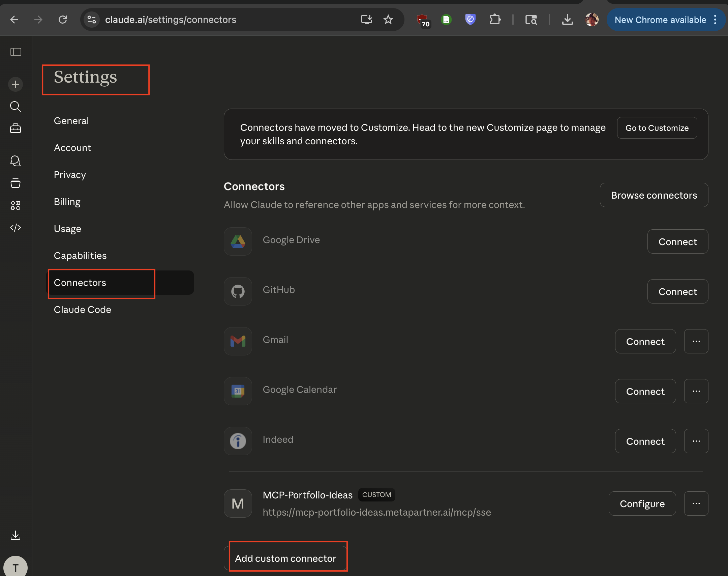The image size is (728, 576).
Task: Open the user avatar labeled T
Action: 16,566
